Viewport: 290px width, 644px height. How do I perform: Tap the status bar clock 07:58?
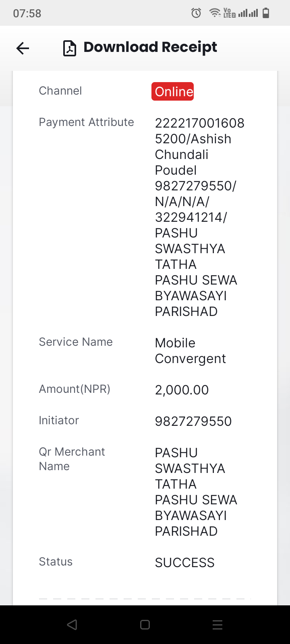click(x=27, y=13)
